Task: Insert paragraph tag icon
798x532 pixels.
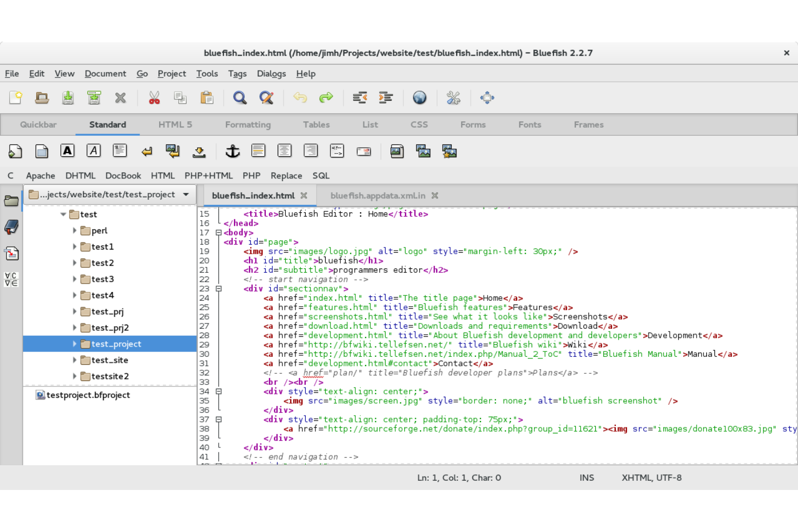Action: [120, 151]
